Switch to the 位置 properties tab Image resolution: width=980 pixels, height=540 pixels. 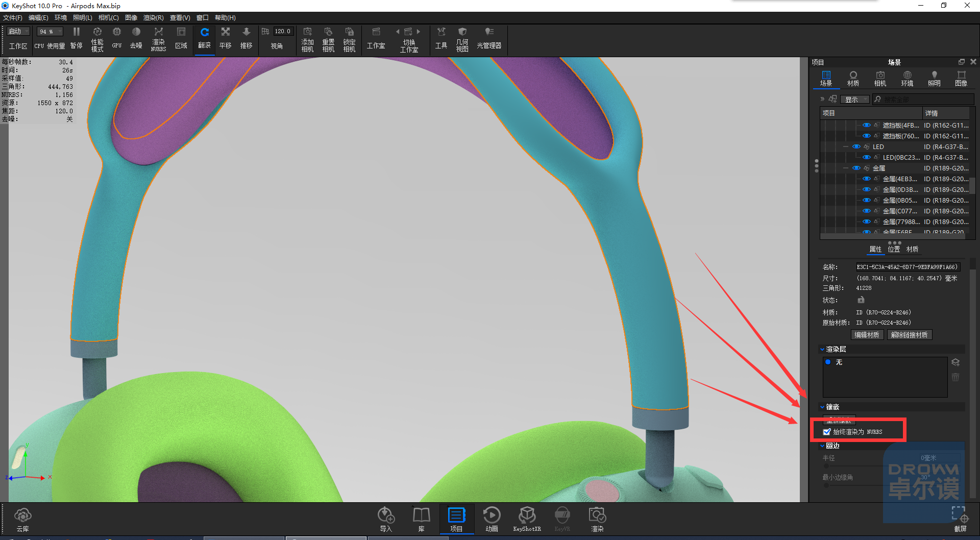tap(894, 249)
